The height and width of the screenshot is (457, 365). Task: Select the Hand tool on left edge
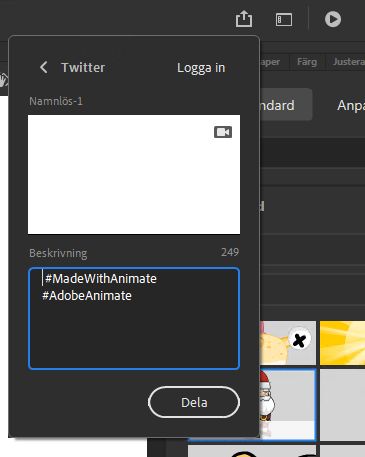click(4, 81)
